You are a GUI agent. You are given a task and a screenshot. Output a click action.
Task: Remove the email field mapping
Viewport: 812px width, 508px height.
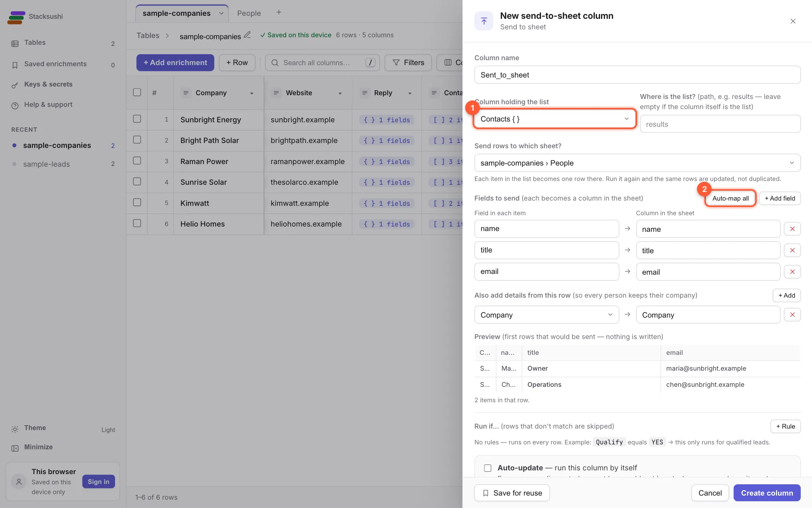point(792,272)
